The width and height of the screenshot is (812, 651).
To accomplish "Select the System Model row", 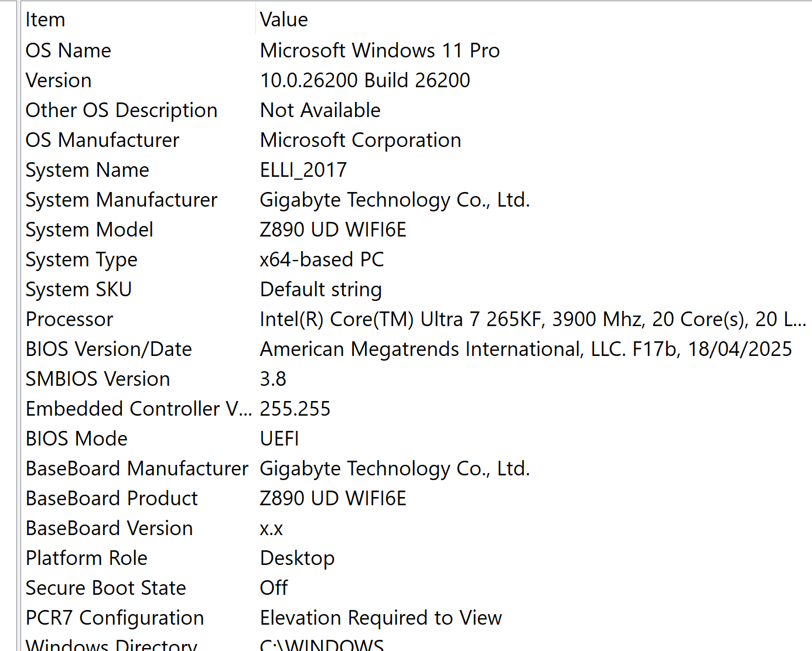I will [x=89, y=229].
